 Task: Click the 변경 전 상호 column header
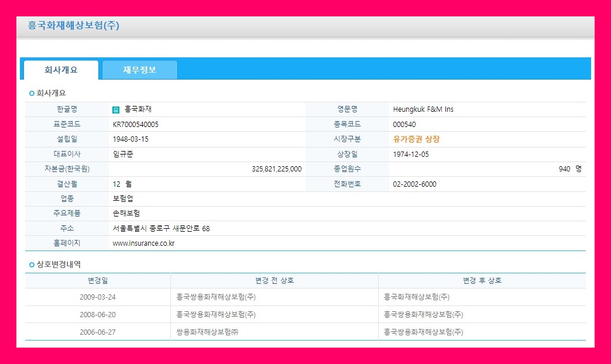(x=274, y=280)
